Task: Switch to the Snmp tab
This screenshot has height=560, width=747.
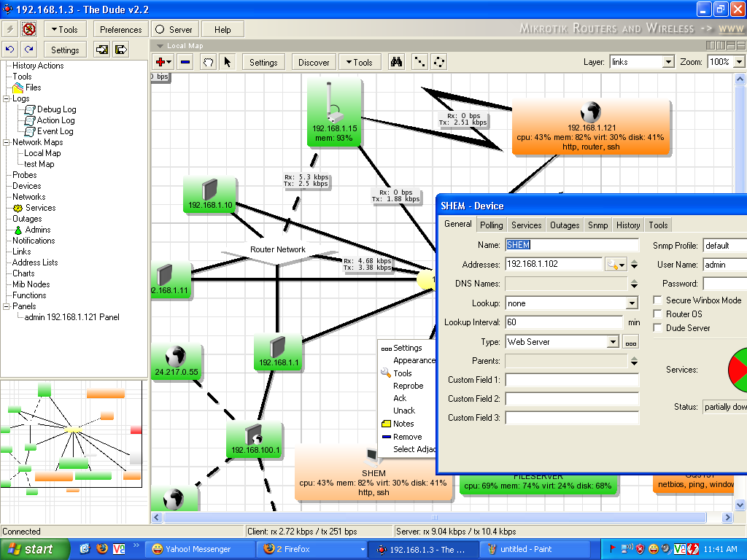Action: 597,225
